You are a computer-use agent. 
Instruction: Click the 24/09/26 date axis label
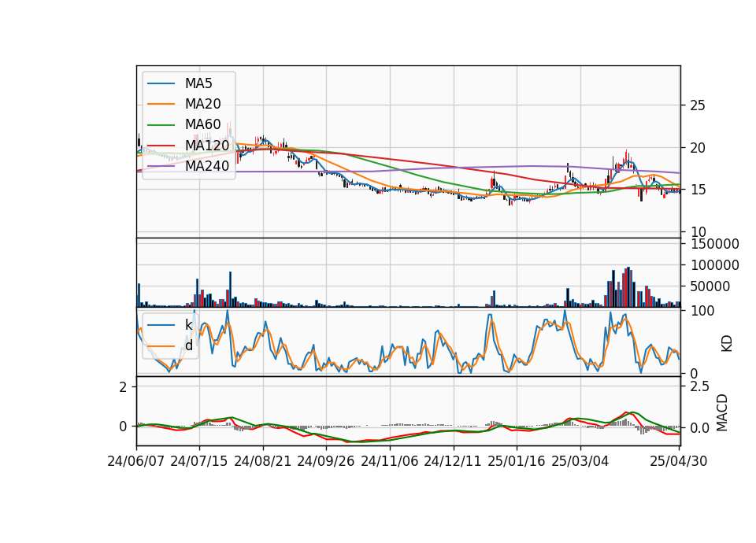[x=326, y=462]
